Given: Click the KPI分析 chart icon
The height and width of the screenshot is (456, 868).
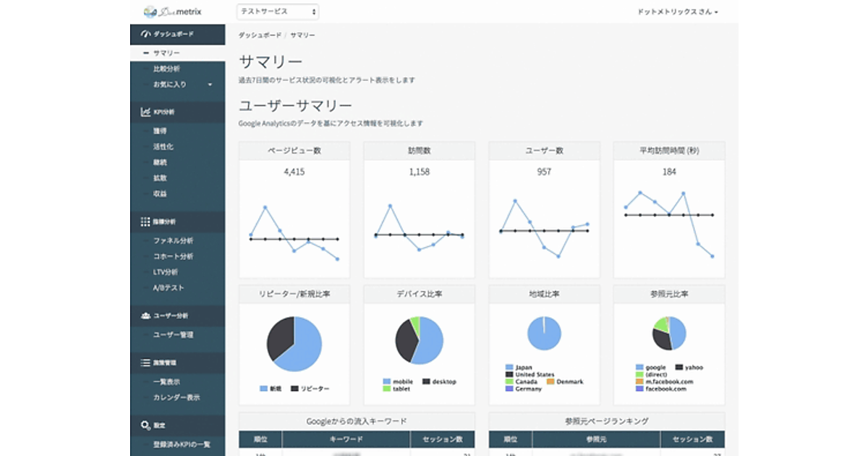Looking at the screenshot, I should (145, 112).
